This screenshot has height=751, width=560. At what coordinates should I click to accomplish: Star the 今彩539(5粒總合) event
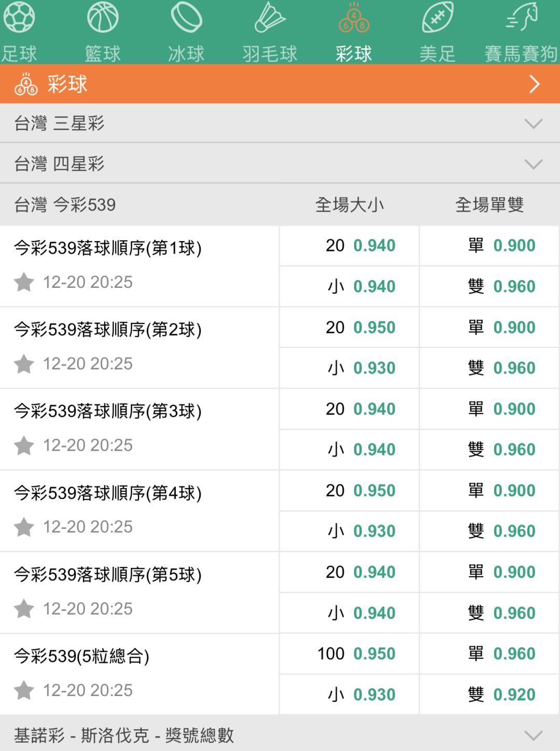[x=24, y=691]
